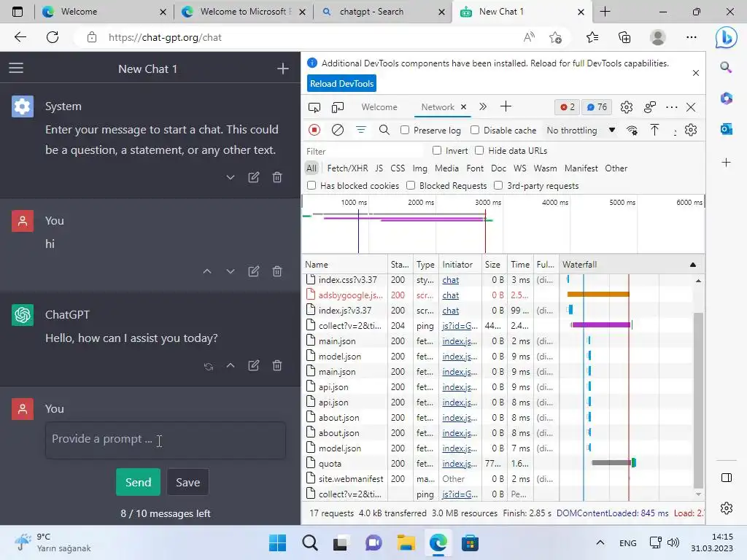Image resolution: width=747 pixels, height=560 pixels.
Task: Clear the network log
Action: [x=337, y=130]
